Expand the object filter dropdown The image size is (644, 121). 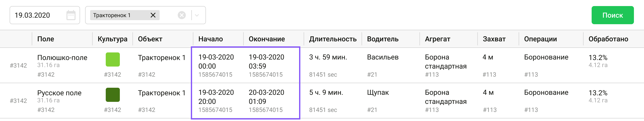pos(197,15)
